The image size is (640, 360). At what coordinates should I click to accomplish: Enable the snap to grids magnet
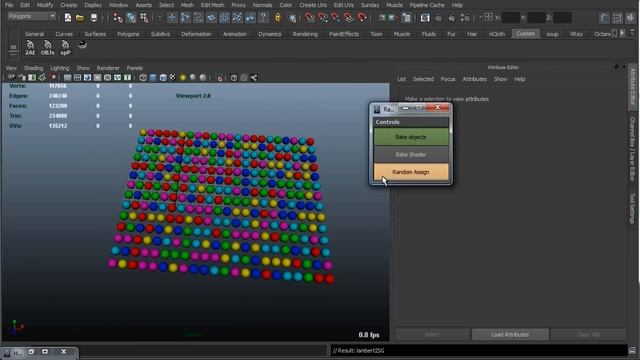[310, 18]
